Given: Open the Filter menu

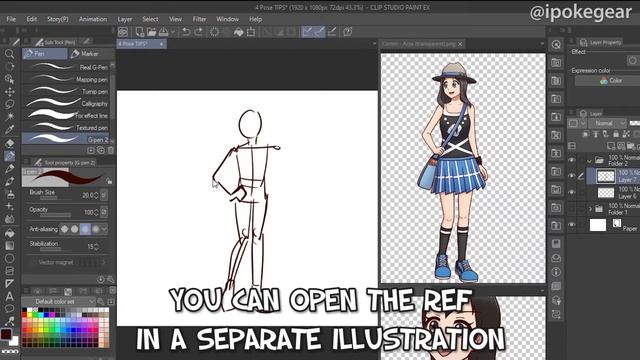Looking at the screenshot, I should [199, 19].
